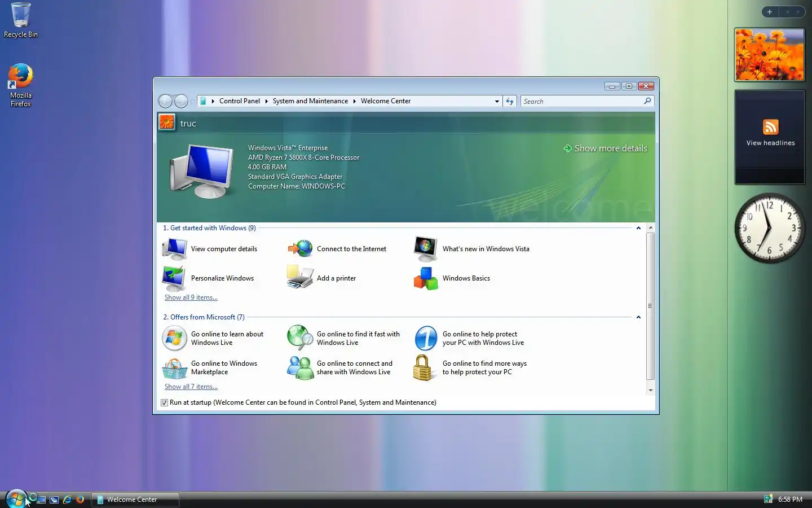Click the Show all 7 items link
812x508 pixels.
point(191,387)
